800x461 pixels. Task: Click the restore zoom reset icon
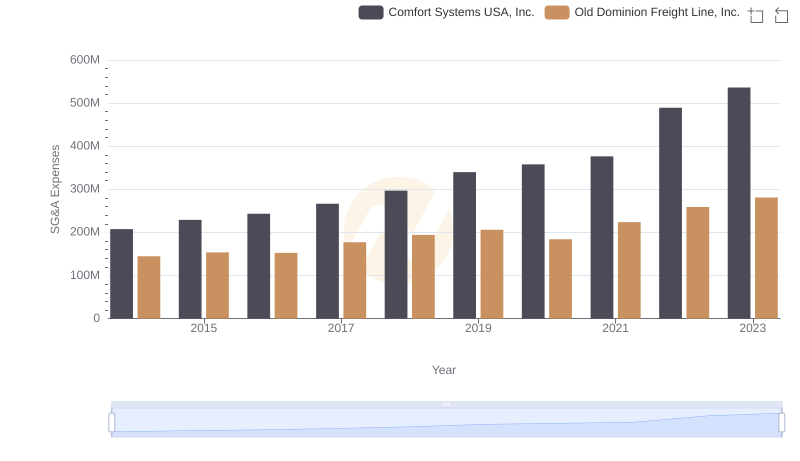781,15
